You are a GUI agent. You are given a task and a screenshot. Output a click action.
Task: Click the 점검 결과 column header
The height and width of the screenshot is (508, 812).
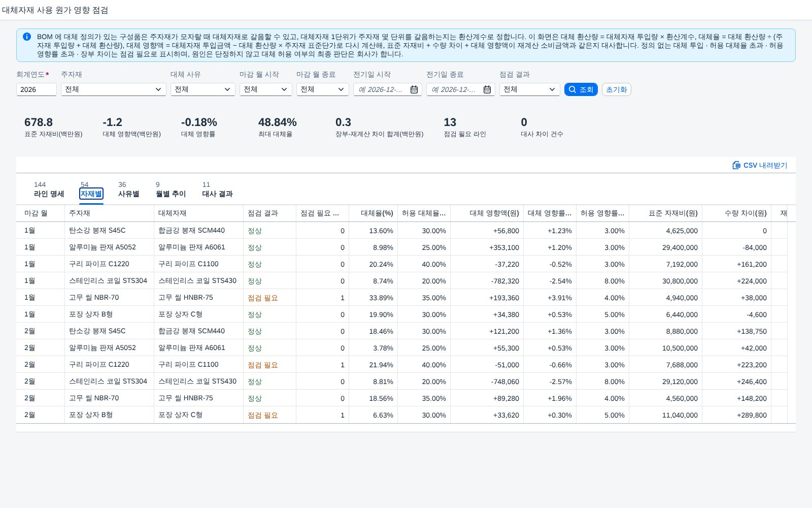click(x=270, y=213)
